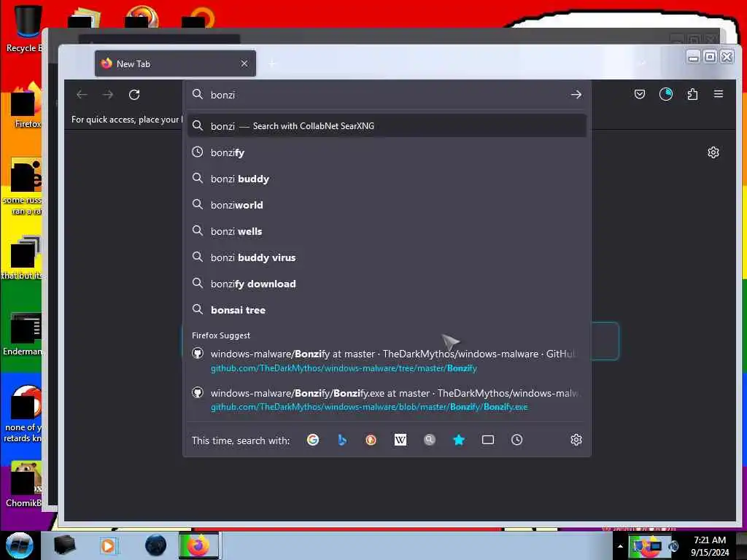Open media player taskbar icon
The width and height of the screenshot is (747, 560).
pos(108,545)
